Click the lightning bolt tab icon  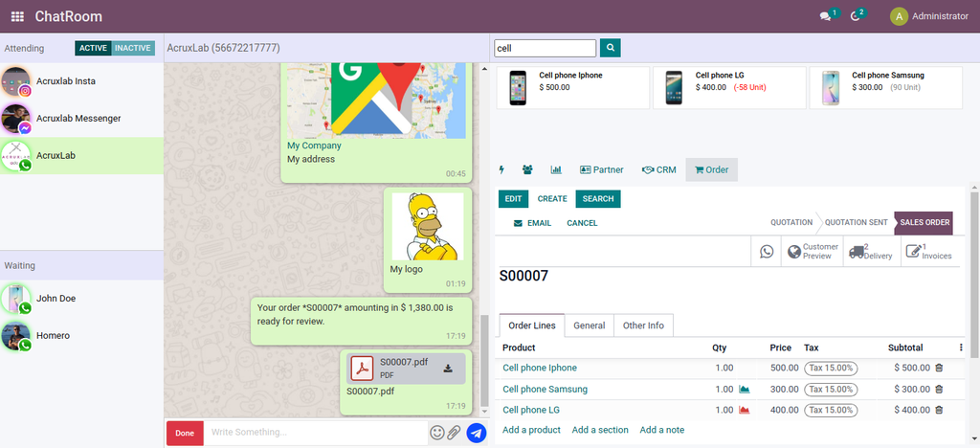point(501,169)
